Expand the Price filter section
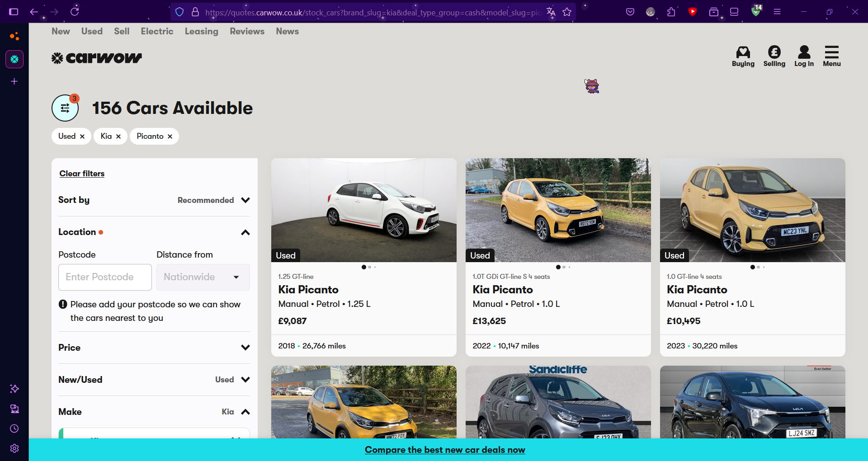The height and width of the screenshot is (461, 868). click(154, 348)
